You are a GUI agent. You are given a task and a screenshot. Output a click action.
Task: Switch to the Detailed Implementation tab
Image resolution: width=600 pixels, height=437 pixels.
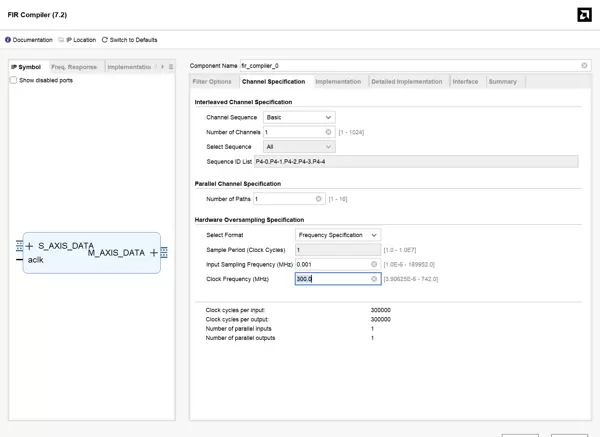click(x=406, y=82)
